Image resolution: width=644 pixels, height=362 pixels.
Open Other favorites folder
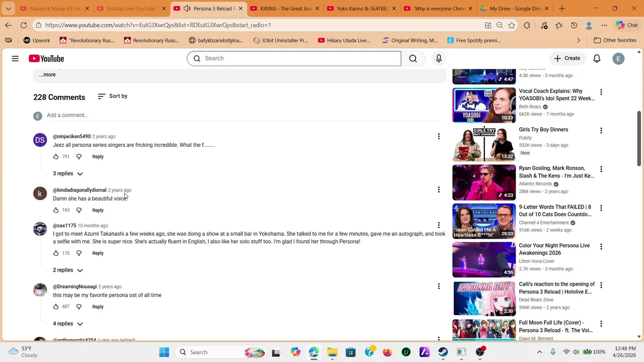coord(615,40)
